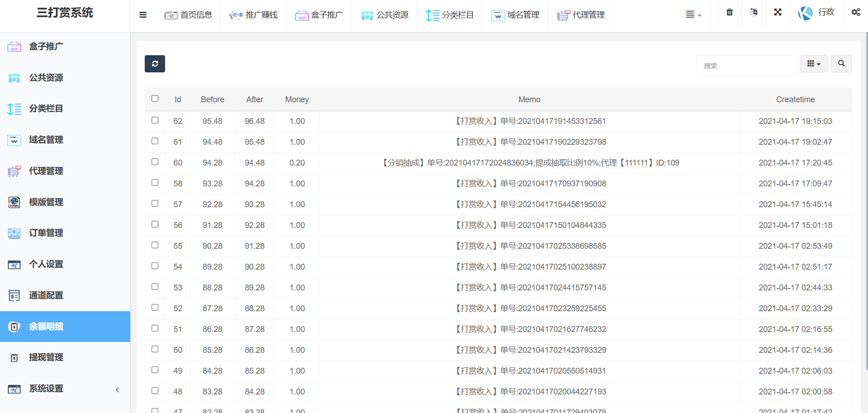Check the select-all checkbox in header
This screenshot has height=413, width=868.
tap(155, 99)
